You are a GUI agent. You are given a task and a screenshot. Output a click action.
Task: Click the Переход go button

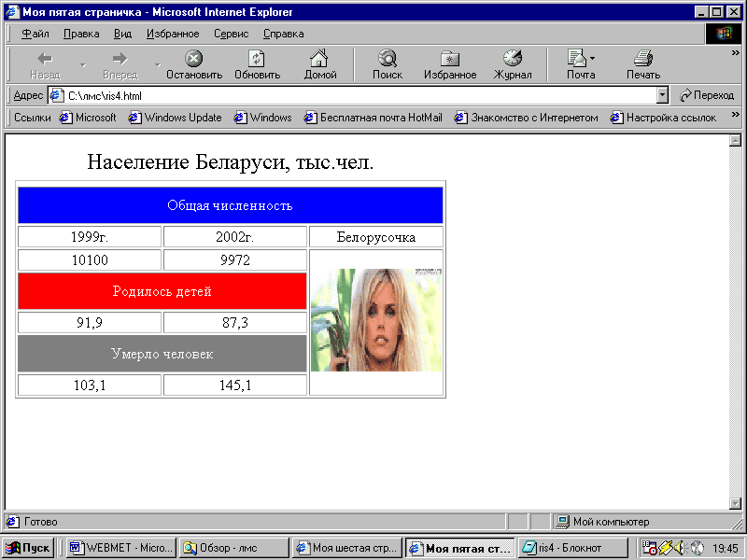point(707,96)
